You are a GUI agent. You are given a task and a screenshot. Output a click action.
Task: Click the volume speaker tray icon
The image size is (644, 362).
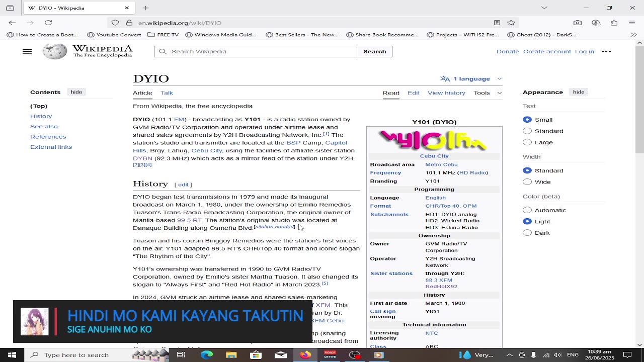(557, 355)
